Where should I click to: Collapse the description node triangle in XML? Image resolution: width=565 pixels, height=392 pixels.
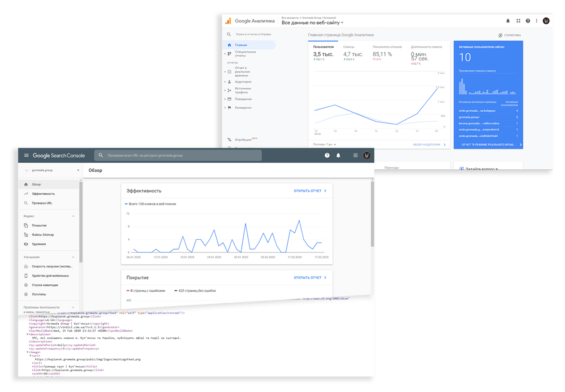[x=27, y=334]
